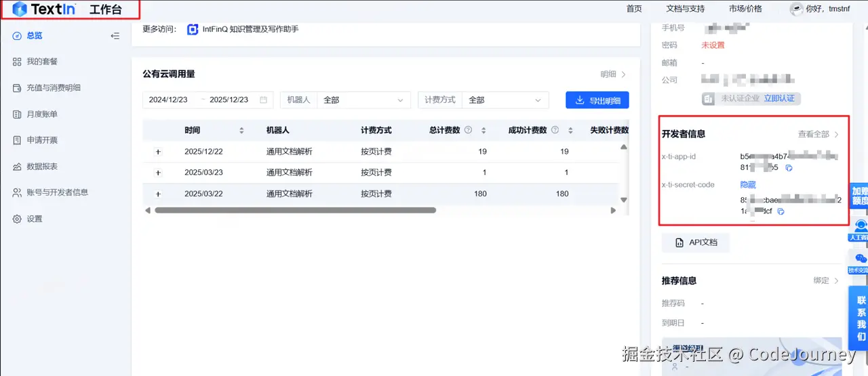Click help icon next to 总计费数
This screenshot has height=376, width=868.
pyautogui.click(x=468, y=130)
